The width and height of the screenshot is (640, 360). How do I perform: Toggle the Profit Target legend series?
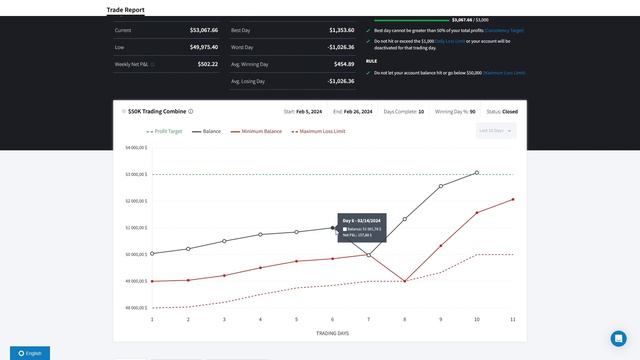[164, 131]
